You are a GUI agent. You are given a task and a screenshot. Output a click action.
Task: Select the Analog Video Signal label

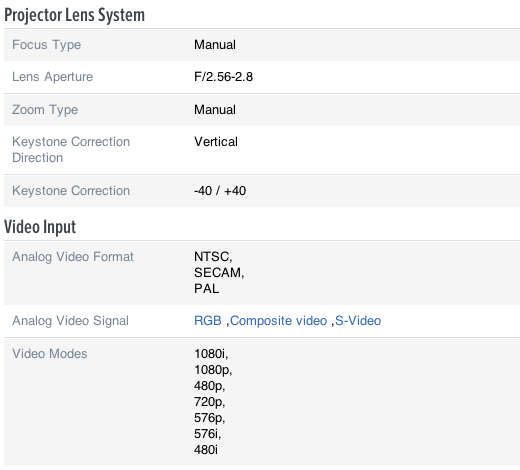tap(70, 321)
